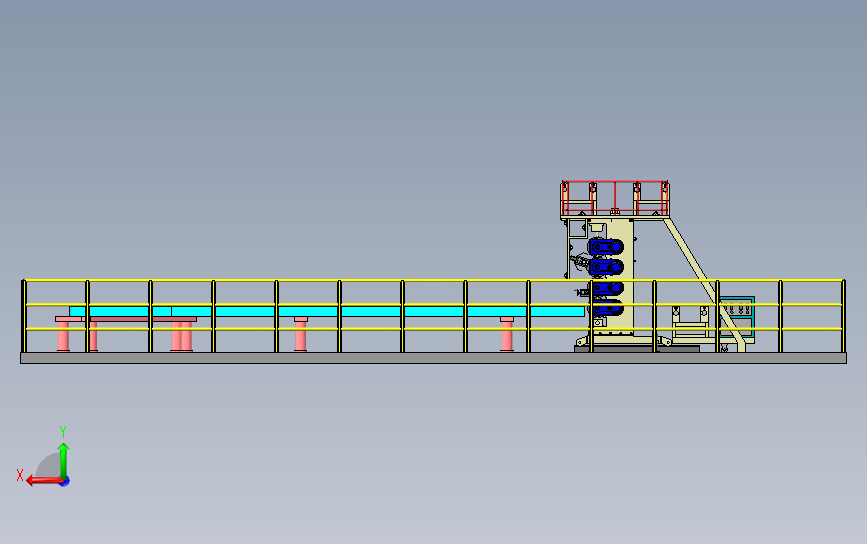The height and width of the screenshot is (544, 867).
Task: Select the topmost blue motor on the tower
Action: click(605, 247)
